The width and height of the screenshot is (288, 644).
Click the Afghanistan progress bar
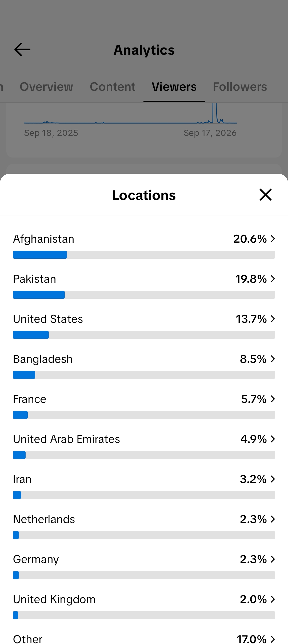144,255
